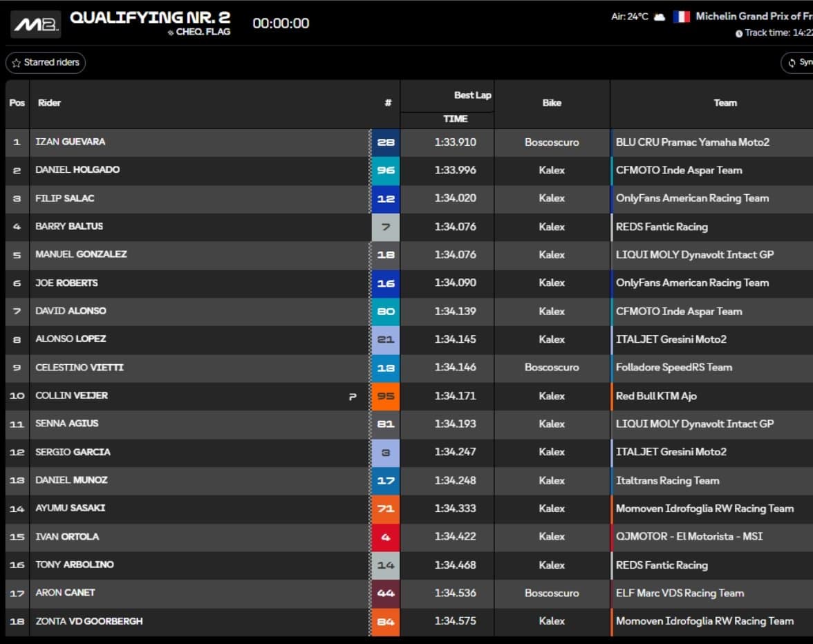Click number badge 71 for Ayumu Sasaki

pos(386,509)
